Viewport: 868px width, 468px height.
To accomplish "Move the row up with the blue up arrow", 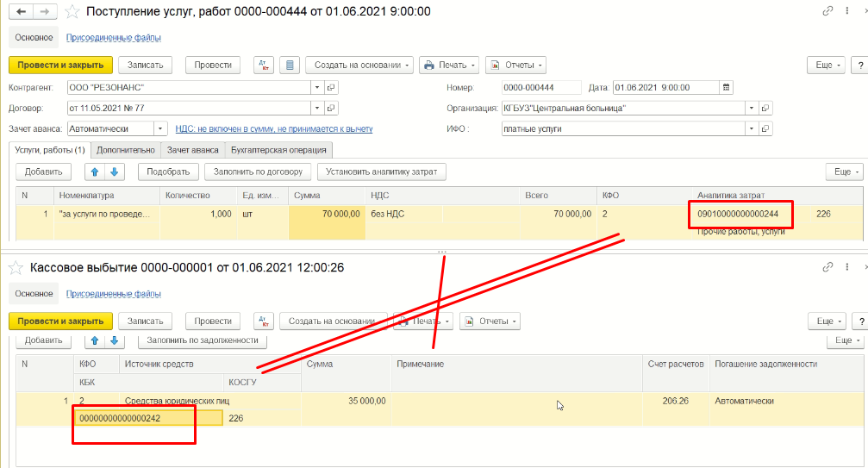I will tap(96, 172).
